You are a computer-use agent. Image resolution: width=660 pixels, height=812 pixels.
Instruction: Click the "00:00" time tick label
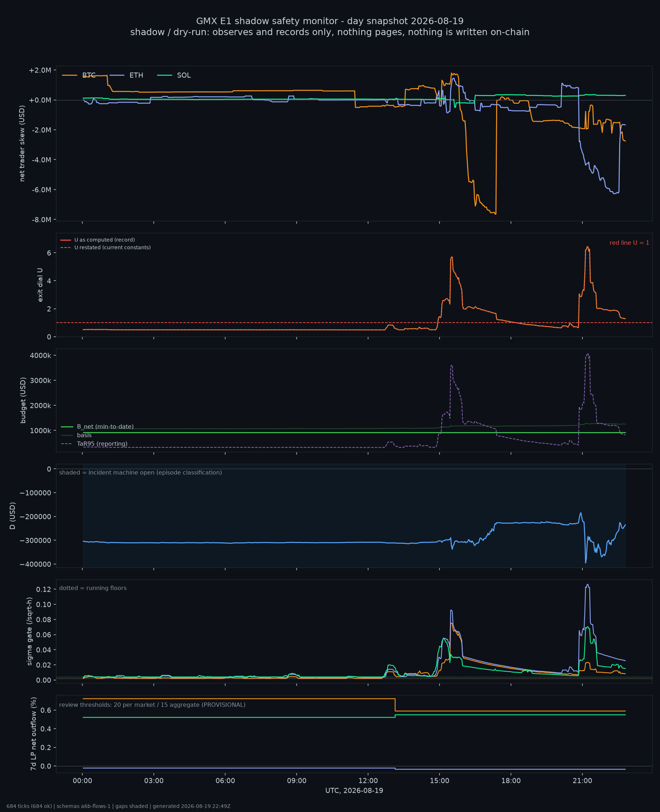click(83, 781)
